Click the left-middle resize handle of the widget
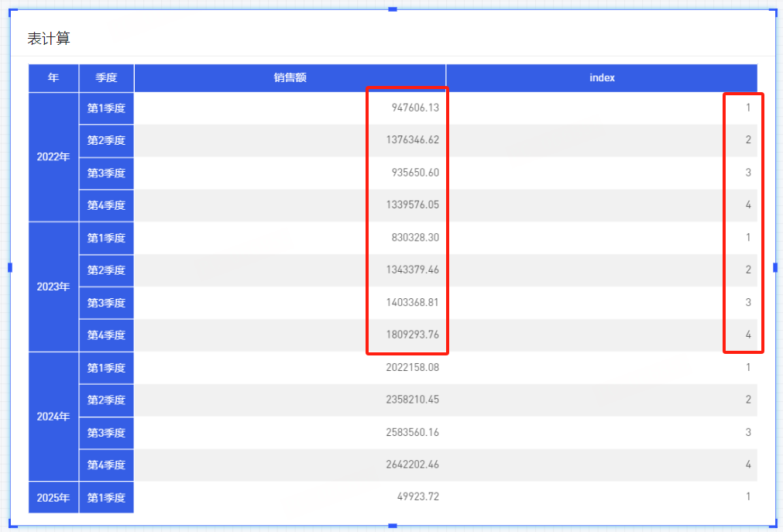Image resolution: width=783 pixels, height=532 pixels. click(10, 267)
